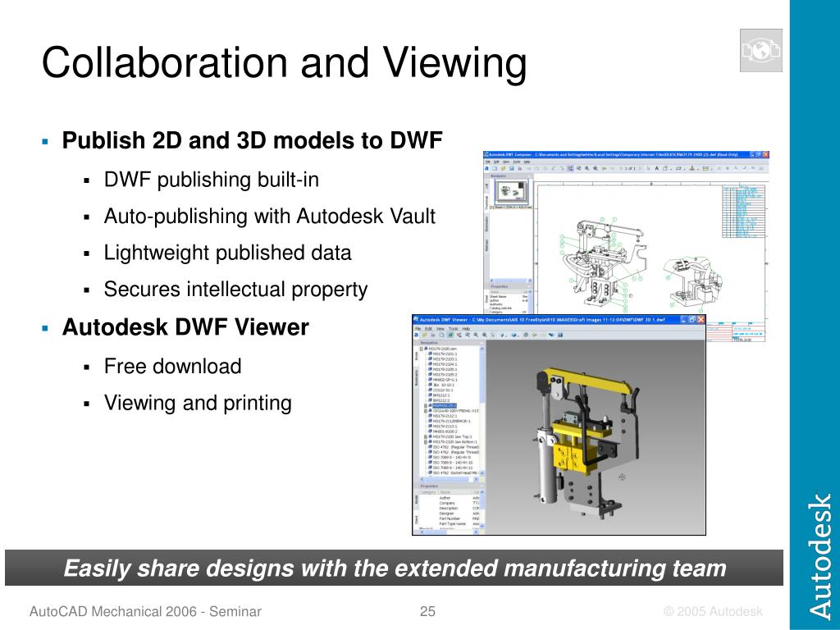Close the DWF Viewer window
Viewport: 840px width, 630px height.
click(701, 320)
